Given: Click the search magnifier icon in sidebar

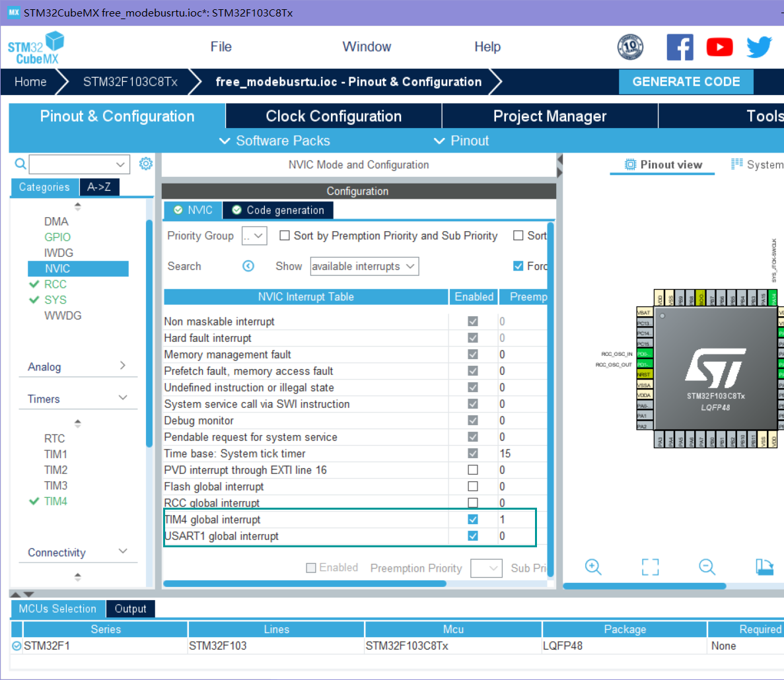Looking at the screenshot, I should (20, 164).
